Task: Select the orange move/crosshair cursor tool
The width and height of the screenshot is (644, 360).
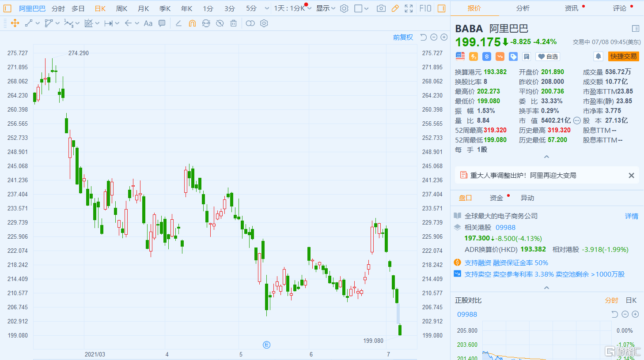Action: coord(15,23)
